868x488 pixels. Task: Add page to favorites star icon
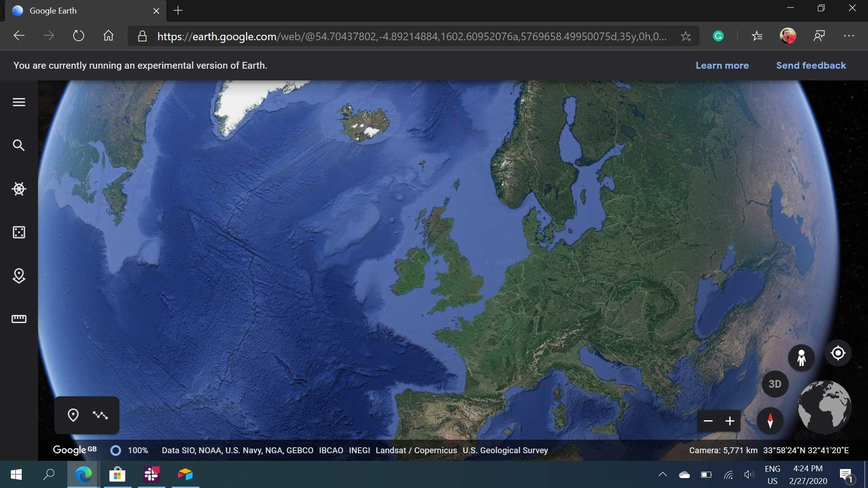686,36
